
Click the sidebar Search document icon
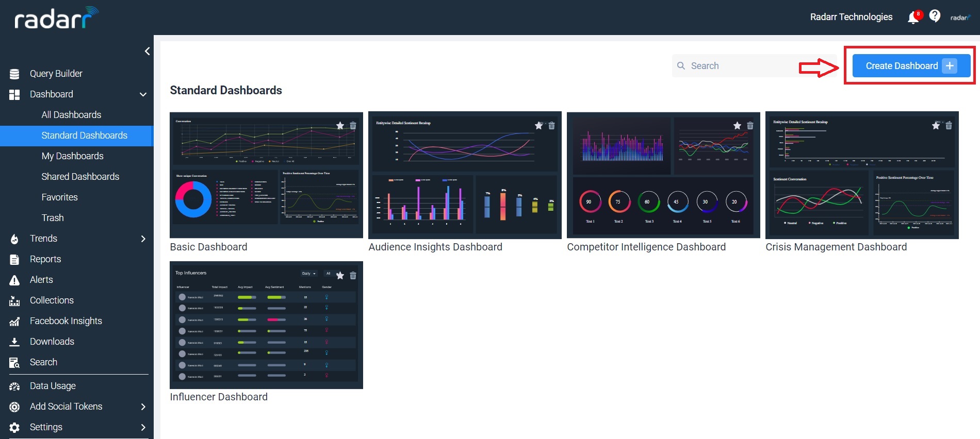click(14, 362)
